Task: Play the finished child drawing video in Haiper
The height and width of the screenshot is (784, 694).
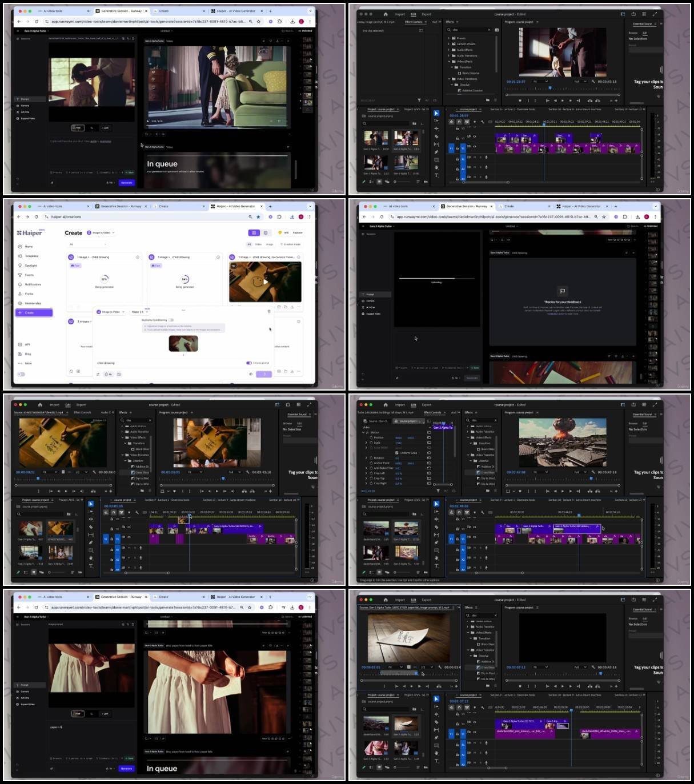Action: (x=265, y=282)
